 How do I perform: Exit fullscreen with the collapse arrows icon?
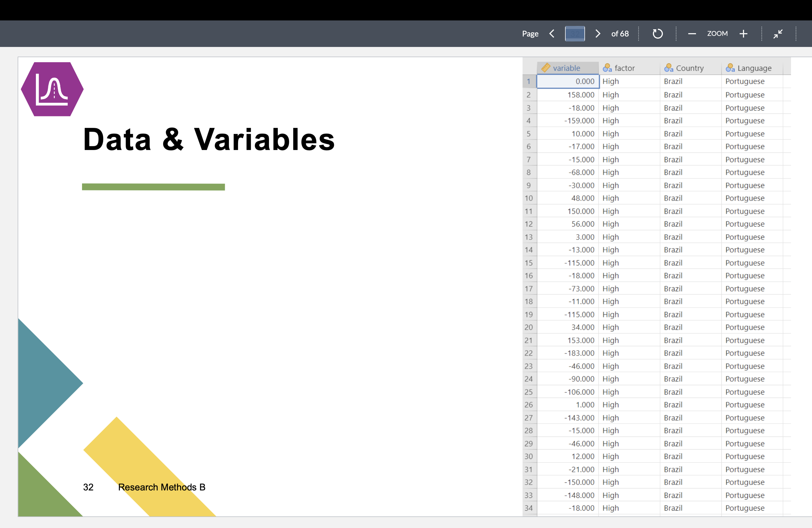pos(778,33)
